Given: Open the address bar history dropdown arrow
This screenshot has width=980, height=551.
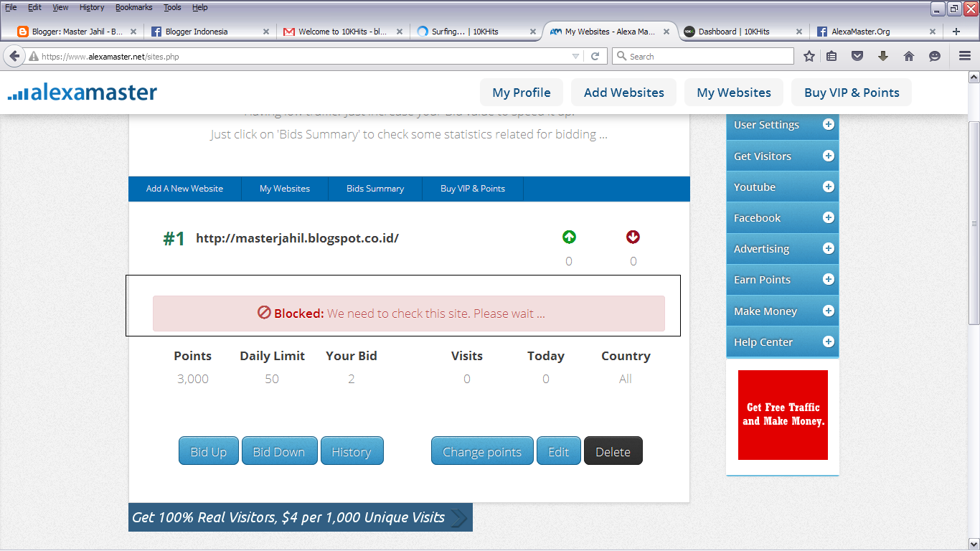Looking at the screenshot, I should click(575, 56).
